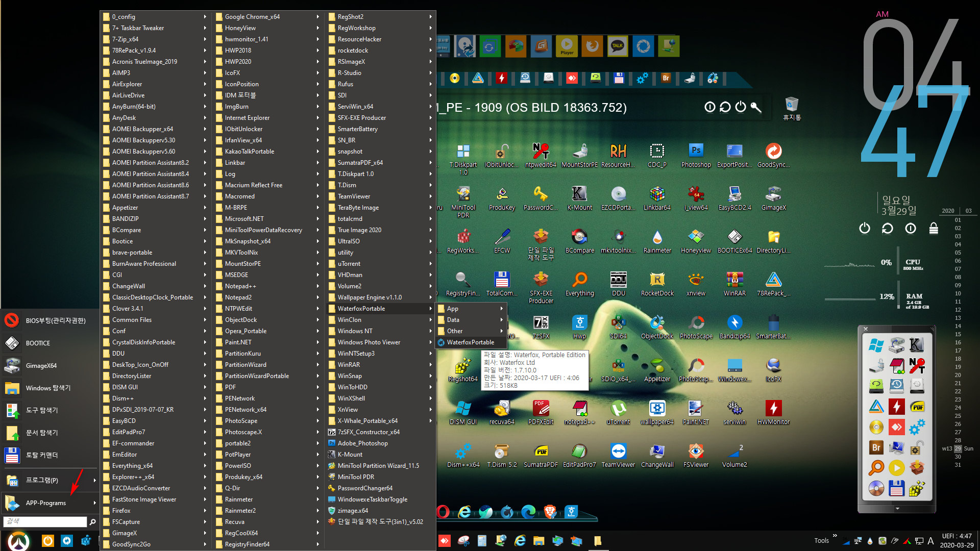Launch the RocketDock desktop icon

[x=657, y=284]
